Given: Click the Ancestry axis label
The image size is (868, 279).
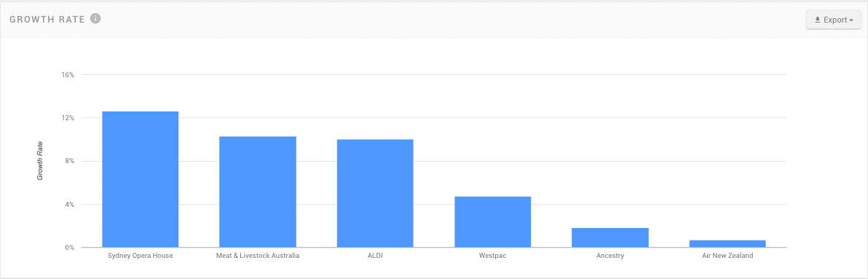Looking at the screenshot, I should coord(610,256).
